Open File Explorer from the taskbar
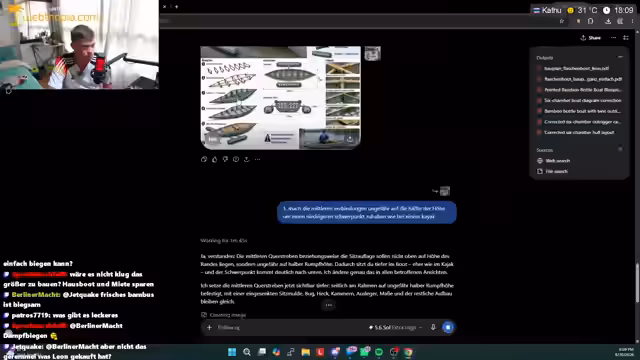Image resolution: width=640 pixels, height=360 pixels. (305, 352)
